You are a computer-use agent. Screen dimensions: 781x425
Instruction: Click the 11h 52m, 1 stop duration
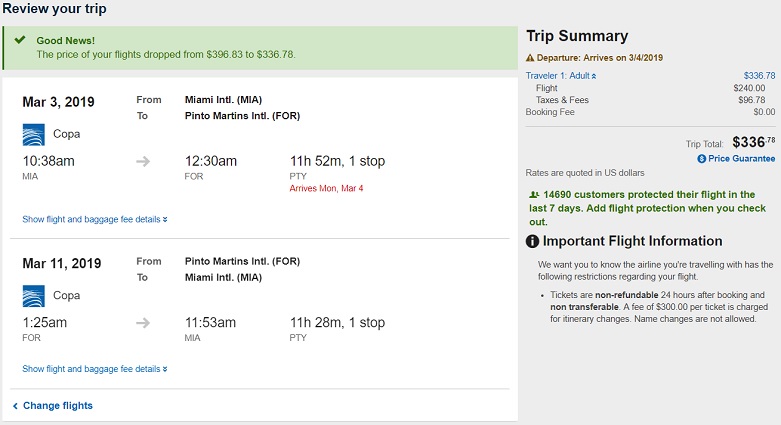click(x=336, y=161)
